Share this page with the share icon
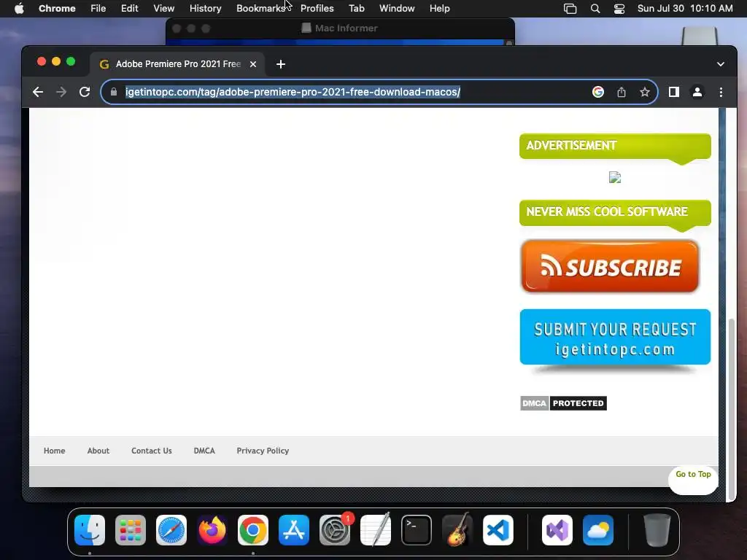 622,92
